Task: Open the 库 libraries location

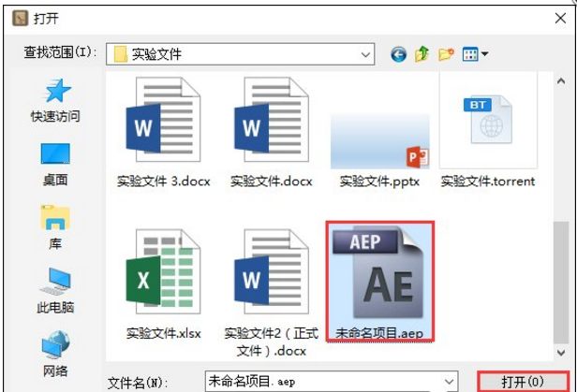Action: pos(55,227)
